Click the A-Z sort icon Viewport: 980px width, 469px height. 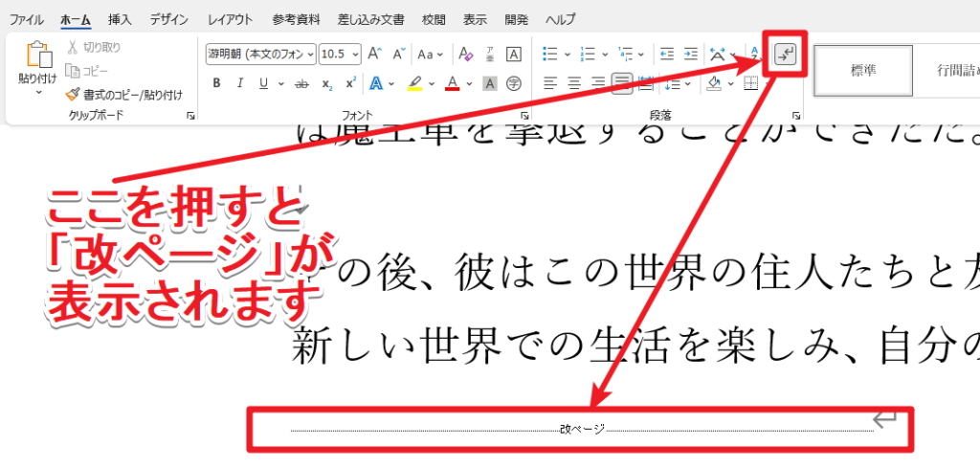point(755,54)
